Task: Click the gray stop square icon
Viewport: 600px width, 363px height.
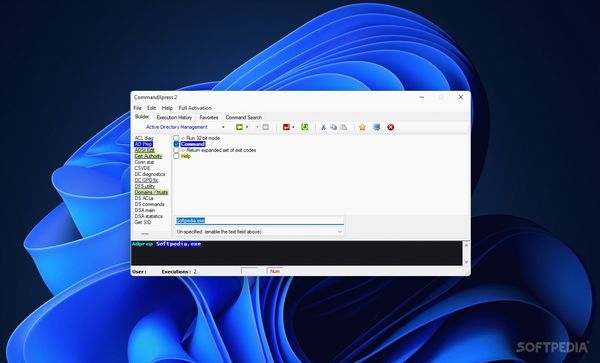Action: click(266, 127)
